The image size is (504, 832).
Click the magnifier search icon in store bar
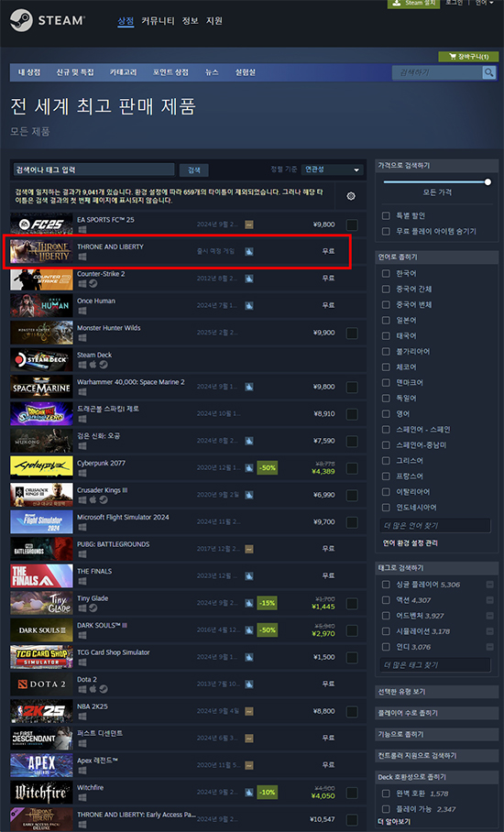[488, 72]
